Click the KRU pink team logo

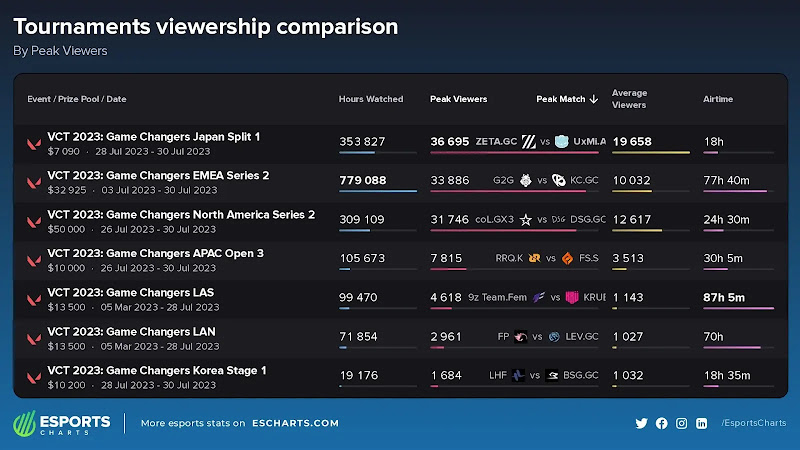(x=572, y=297)
